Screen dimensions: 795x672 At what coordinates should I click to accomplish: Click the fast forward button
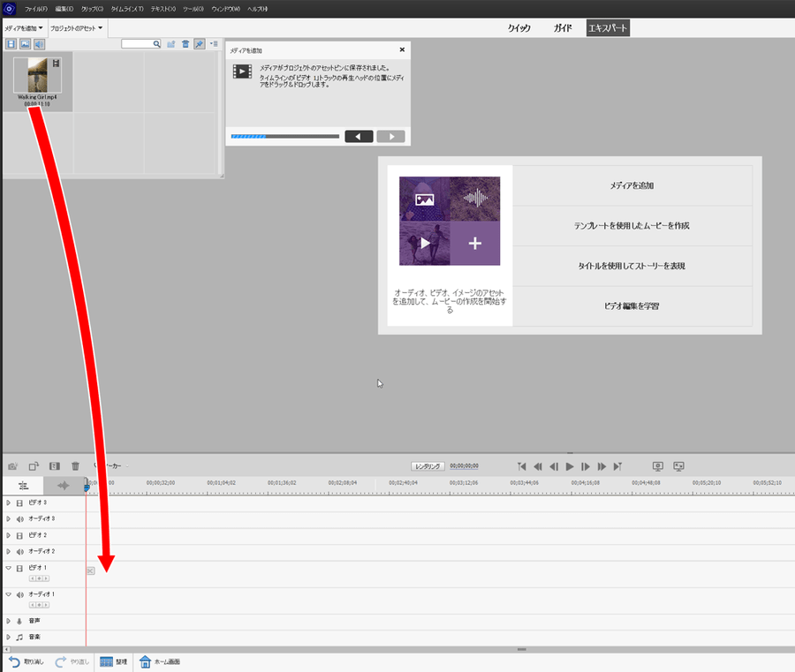point(602,466)
